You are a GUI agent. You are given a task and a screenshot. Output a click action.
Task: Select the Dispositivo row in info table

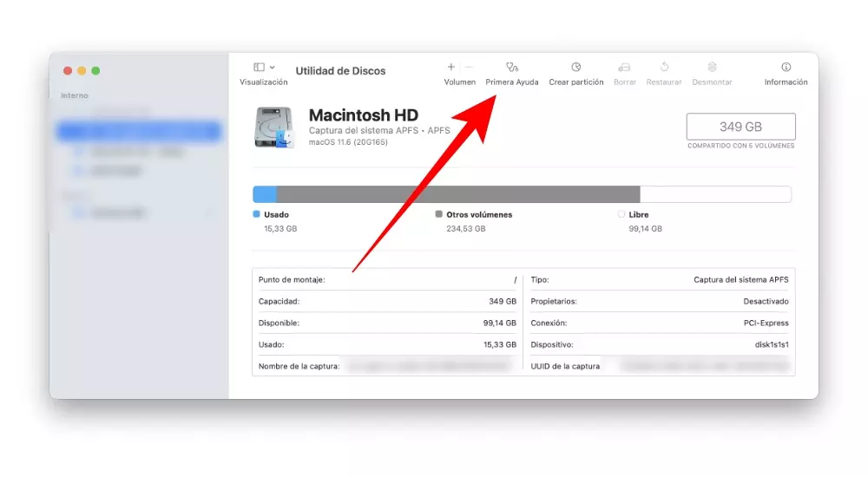click(660, 344)
